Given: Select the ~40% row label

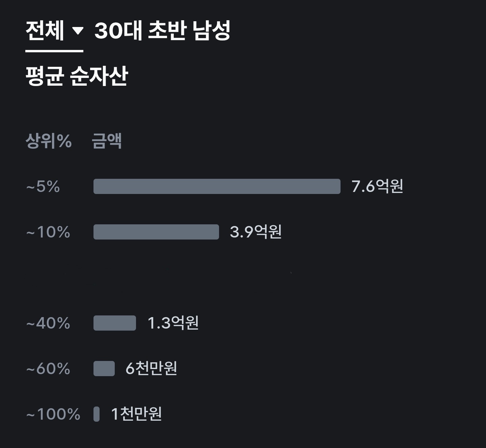Looking at the screenshot, I should click(48, 323).
